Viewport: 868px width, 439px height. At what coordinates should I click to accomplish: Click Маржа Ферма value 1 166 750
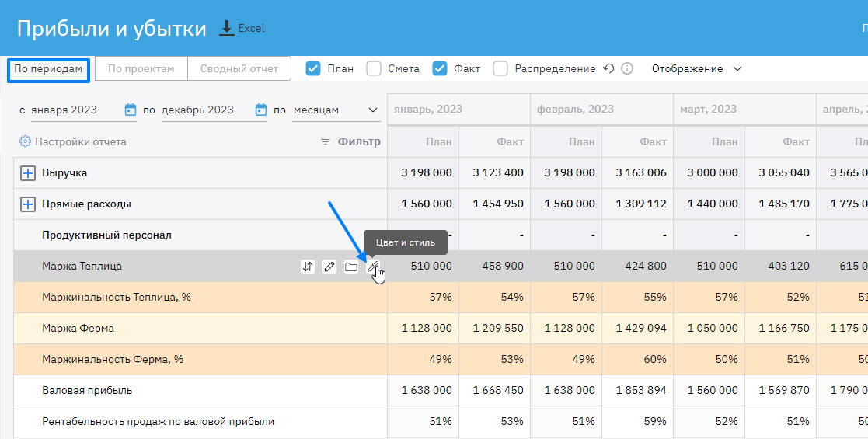click(x=784, y=328)
